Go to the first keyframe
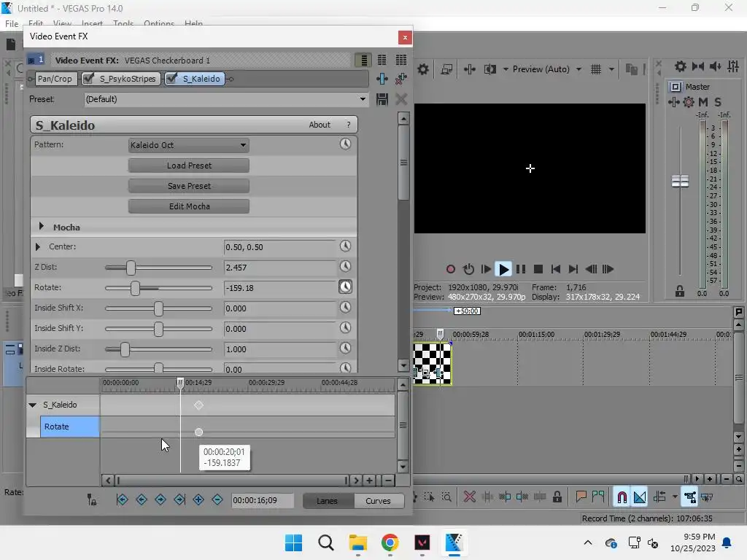747x560 pixels. [123, 499]
